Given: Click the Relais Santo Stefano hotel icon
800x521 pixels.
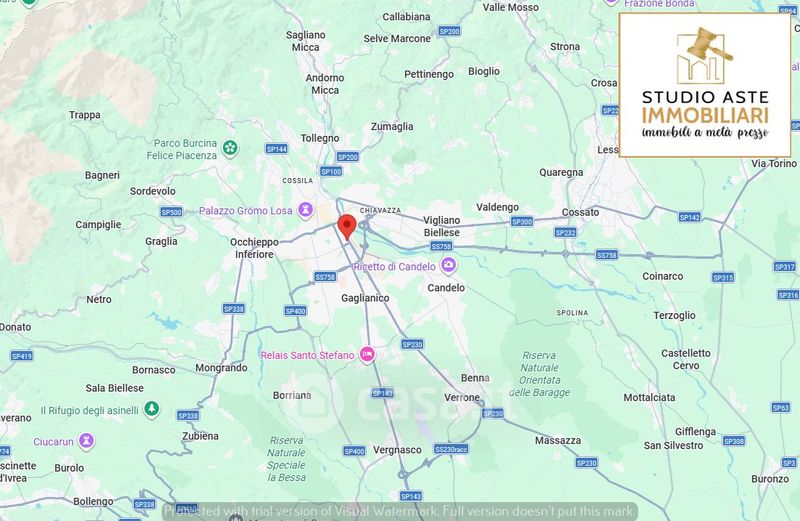Looking at the screenshot, I should click(367, 355).
